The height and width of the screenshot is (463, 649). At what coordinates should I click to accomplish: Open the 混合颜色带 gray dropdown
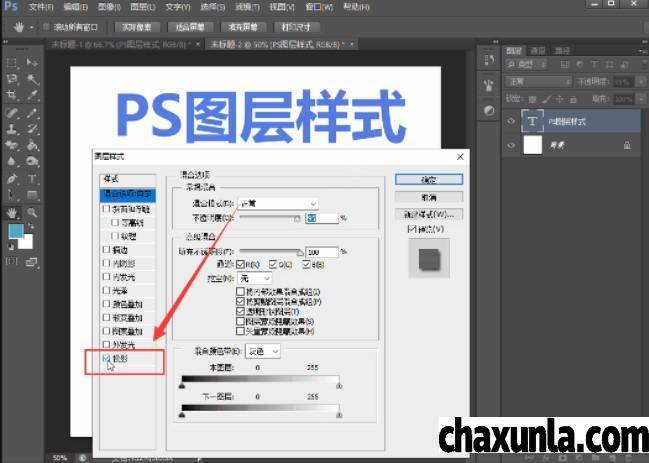click(x=263, y=351)
